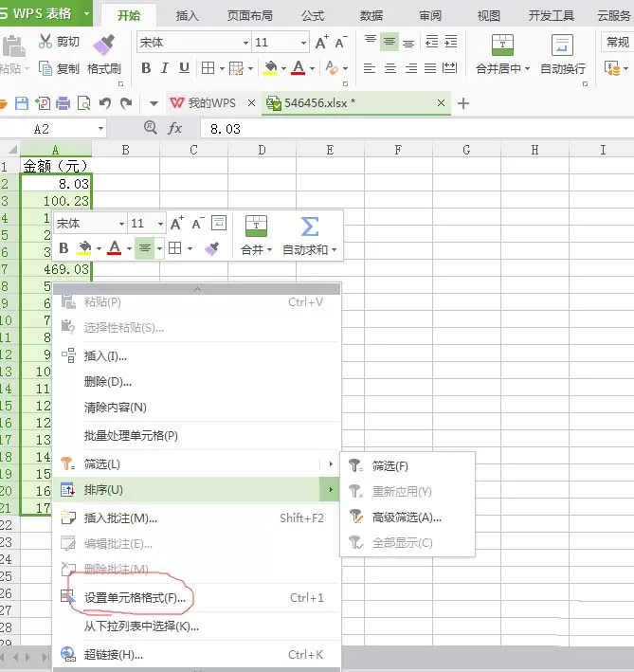Image resolution: width=634 pixels, height=672 pixels.
Task: Apply mini toolbar red font color
Action: pos(114,247)
